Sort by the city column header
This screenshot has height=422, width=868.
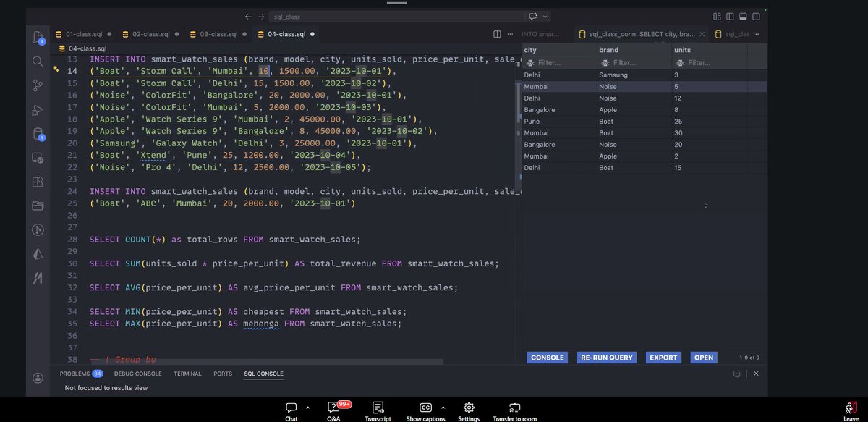pos(559,50)
